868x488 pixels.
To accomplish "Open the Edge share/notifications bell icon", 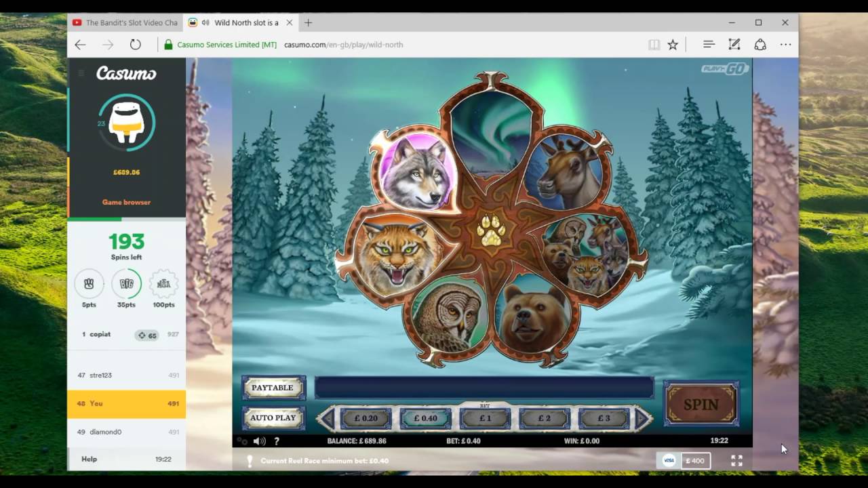I will coord(760,44).
